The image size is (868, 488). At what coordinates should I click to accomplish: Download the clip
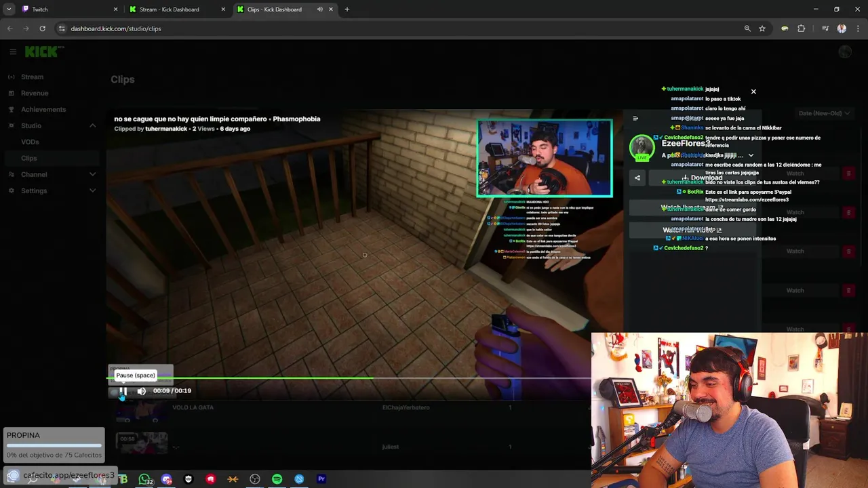click(x=703, y=178)
